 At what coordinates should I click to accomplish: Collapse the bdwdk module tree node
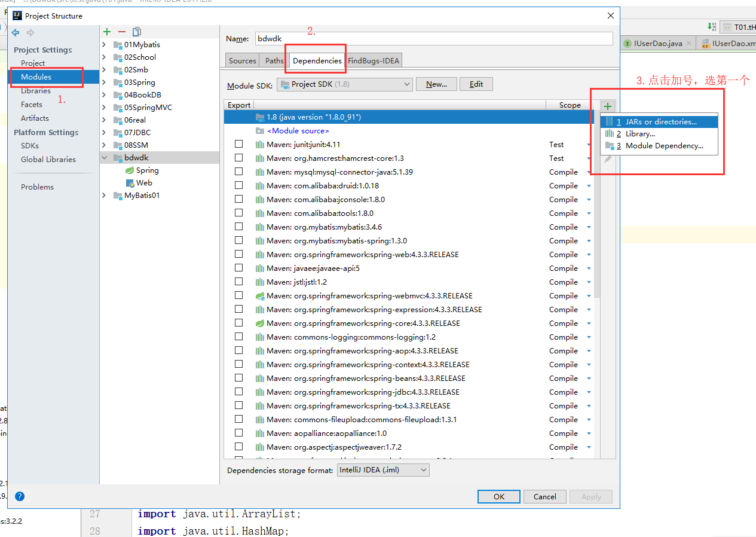tap(104, 158)
